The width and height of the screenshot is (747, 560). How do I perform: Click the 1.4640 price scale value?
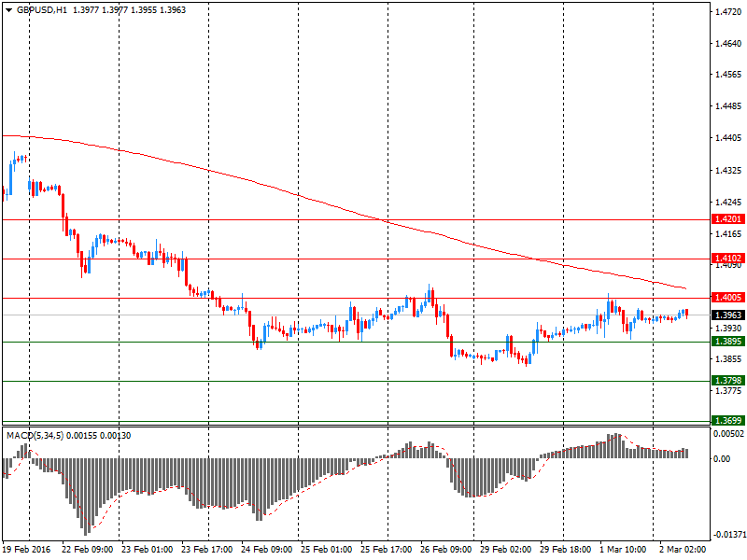[x=728, y=43]
